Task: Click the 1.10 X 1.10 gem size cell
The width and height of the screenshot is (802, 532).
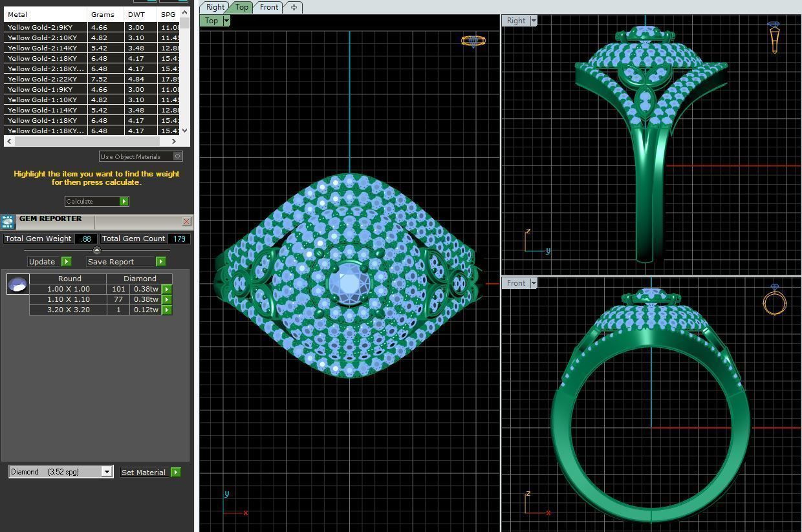Action: click(69, 300)
